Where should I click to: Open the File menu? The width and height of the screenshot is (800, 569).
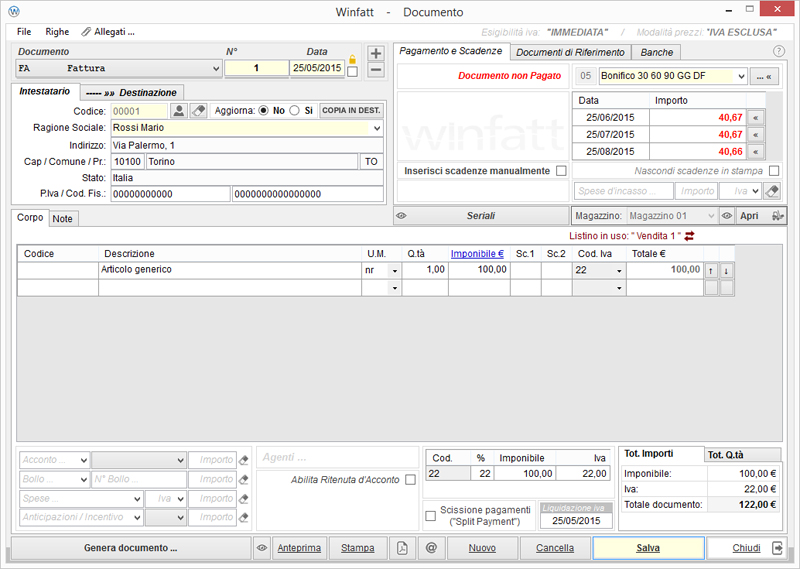24,32
